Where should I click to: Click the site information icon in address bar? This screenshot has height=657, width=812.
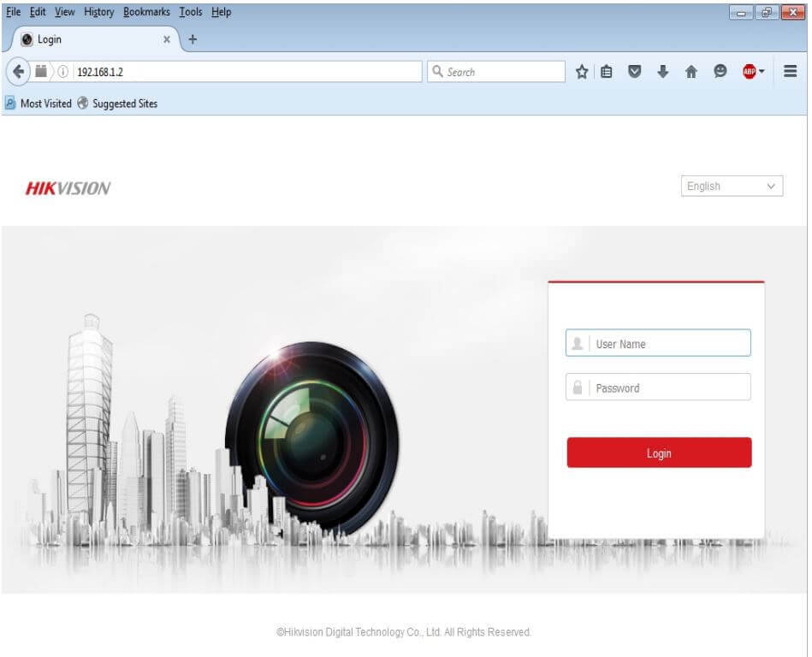[x=62, y=72]
